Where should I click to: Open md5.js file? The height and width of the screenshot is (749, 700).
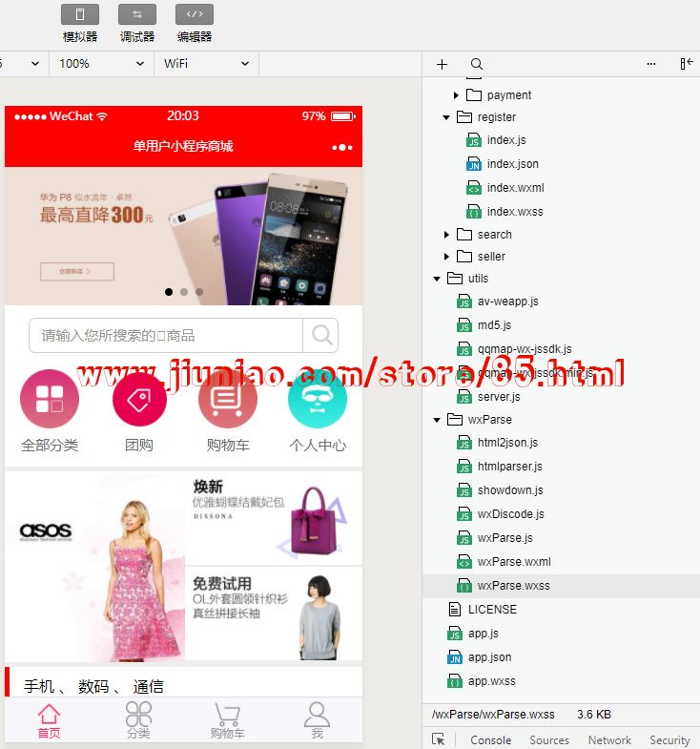pyautogui.click(x=484, y=325)
